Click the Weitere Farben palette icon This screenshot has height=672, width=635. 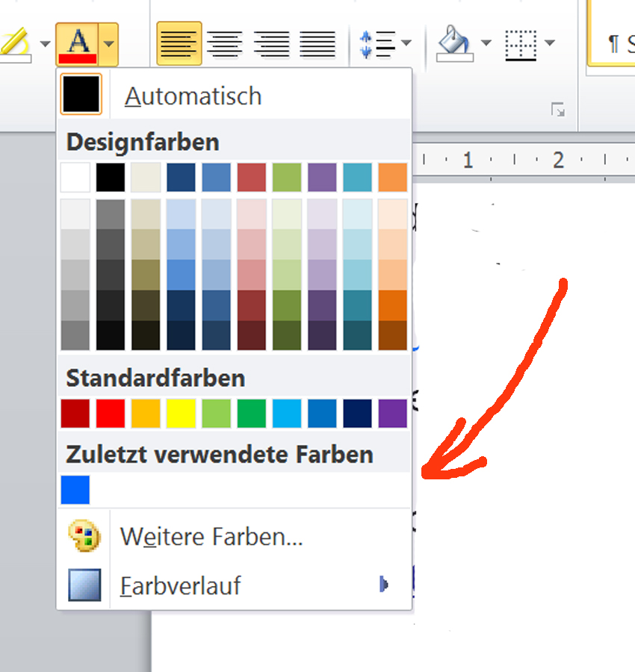pos(84,536)
